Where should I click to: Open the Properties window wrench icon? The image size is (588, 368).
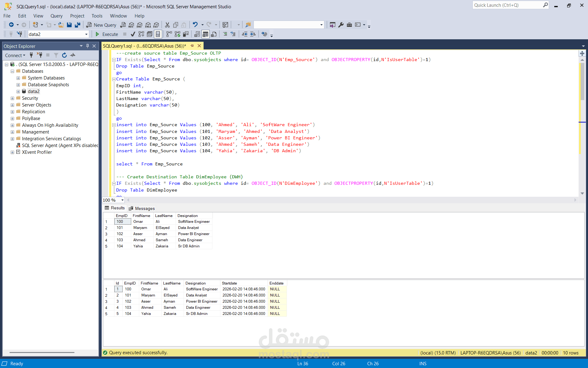click(x=341, y=25)
